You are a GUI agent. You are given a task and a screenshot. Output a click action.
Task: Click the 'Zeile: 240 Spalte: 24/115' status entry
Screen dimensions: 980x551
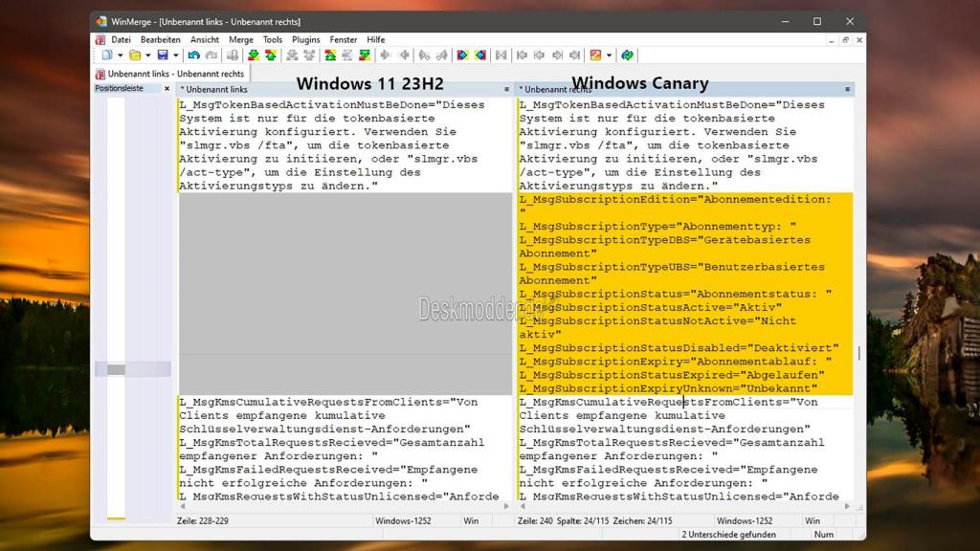[x=563, y=520]
